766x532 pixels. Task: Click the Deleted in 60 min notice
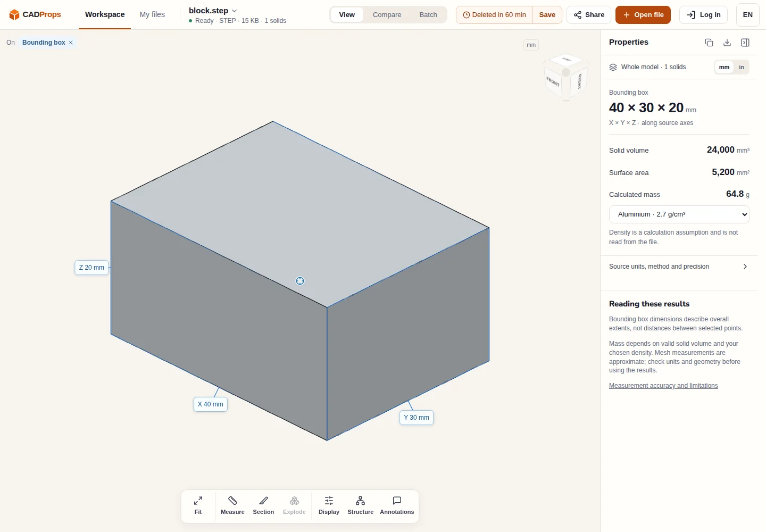pyautogui.click(x=494, y=15)
